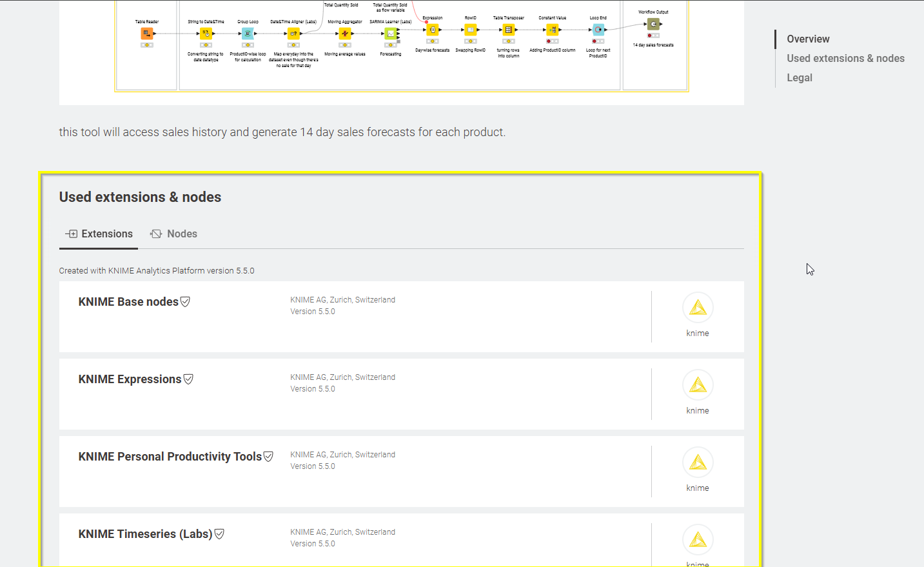Open the KNIME Base nodes extension title
924x567 pixels.
[x=128, y=302]
